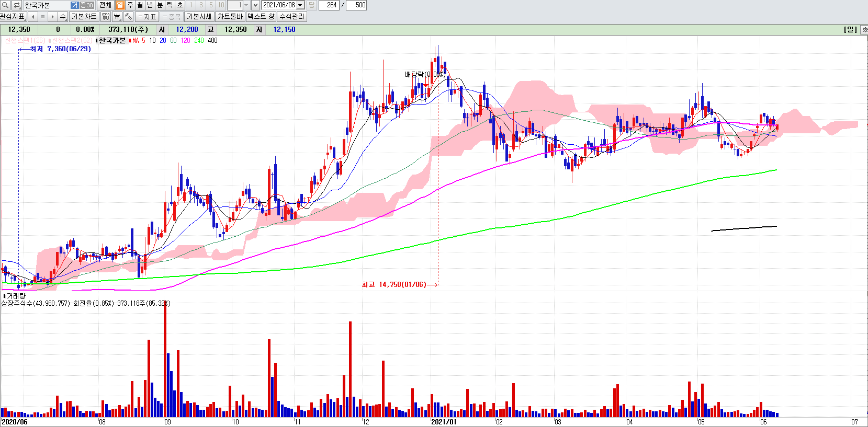Click the 수 toolbar button

63,17
